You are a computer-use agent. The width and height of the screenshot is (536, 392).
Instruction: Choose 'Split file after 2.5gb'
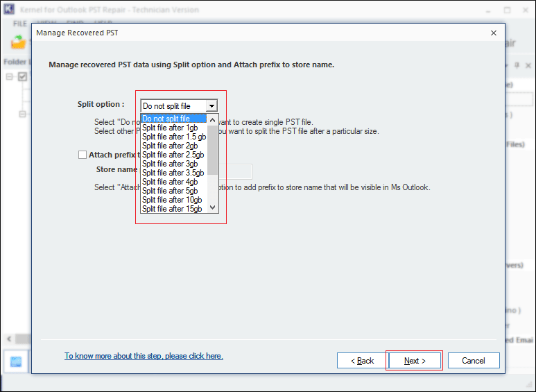pyautogui.click(x=173, y=155)
